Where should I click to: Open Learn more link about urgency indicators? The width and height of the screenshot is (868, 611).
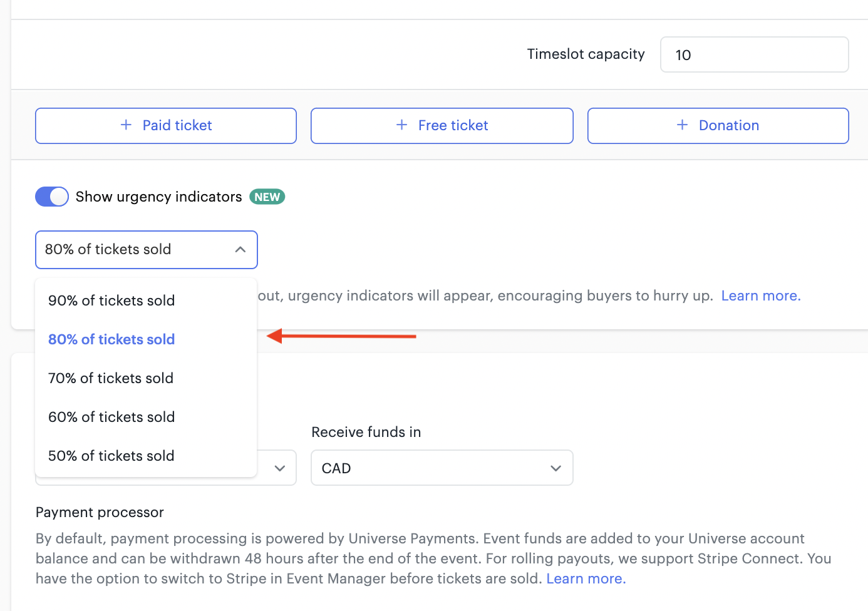click(761, 295)
